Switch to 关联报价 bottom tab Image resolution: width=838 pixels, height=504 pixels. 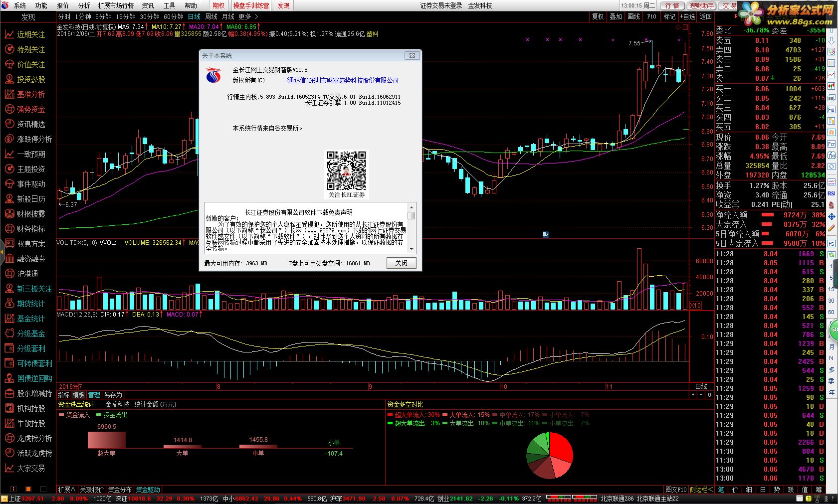click(92, 490)
